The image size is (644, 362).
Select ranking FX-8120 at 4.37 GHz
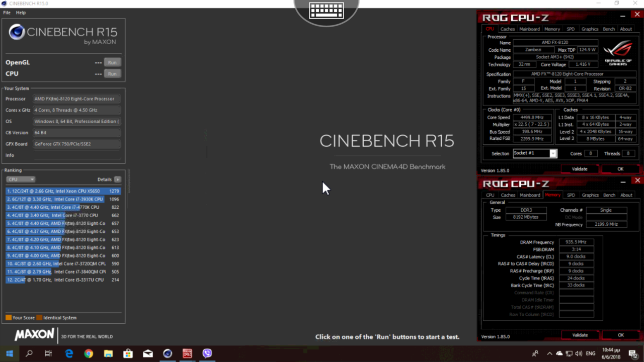point(63,231)
